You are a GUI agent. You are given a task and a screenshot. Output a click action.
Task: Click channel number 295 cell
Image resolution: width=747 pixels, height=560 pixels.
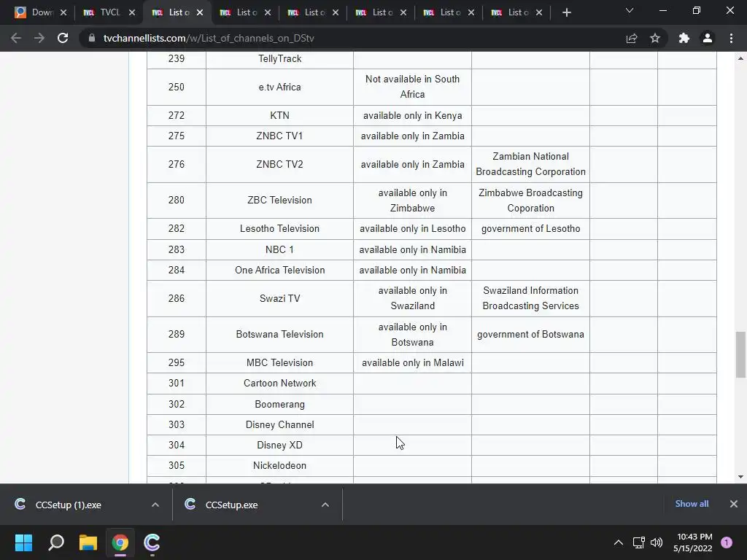(177, 363)
